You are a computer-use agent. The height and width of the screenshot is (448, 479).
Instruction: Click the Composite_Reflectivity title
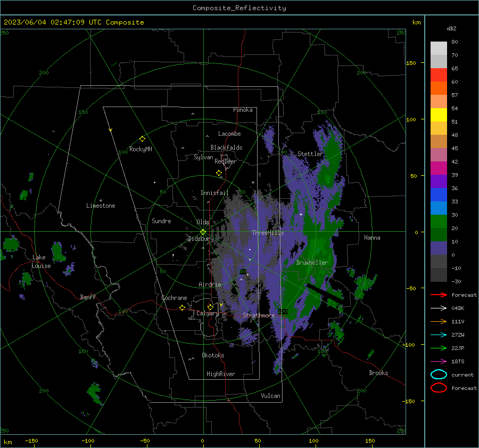click(240, 8)
